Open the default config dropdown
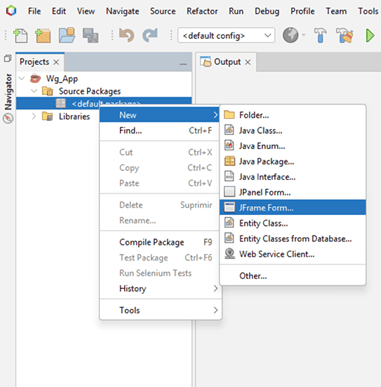 coord(227,35)
